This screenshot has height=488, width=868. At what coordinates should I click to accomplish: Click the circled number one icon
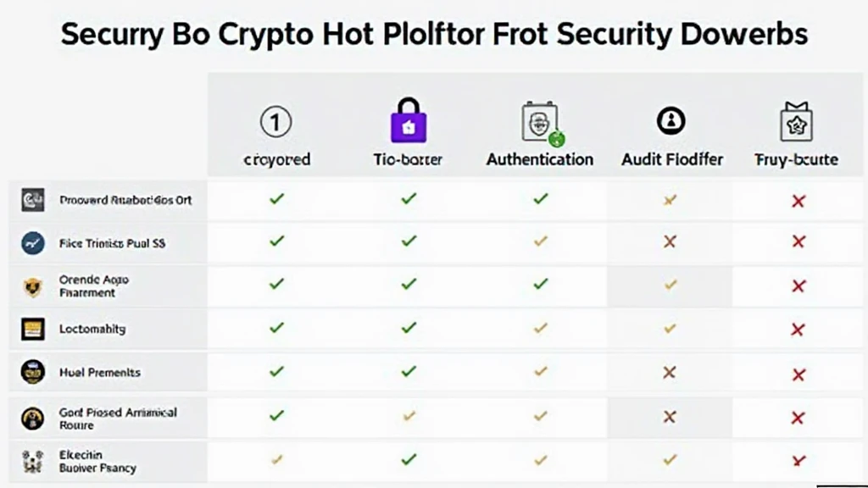(x=275, y=122)
